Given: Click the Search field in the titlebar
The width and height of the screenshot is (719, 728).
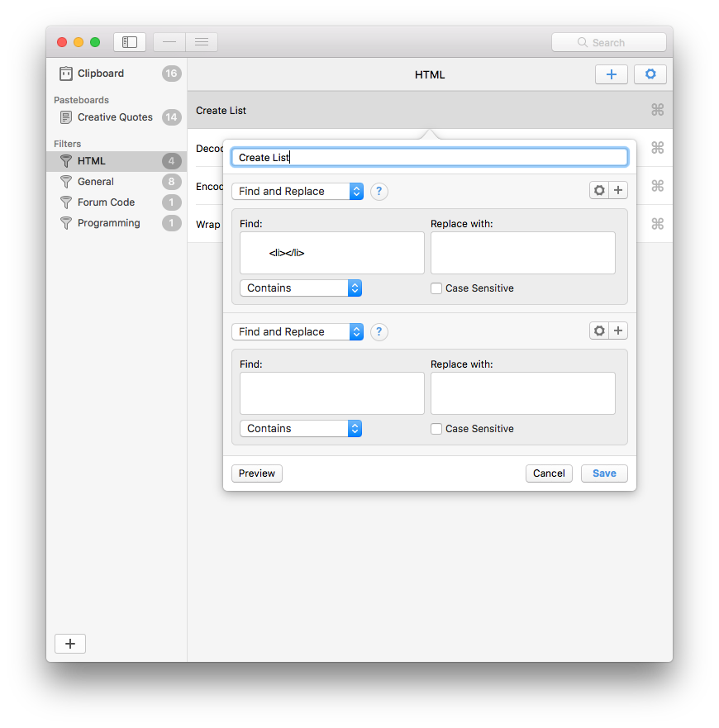Looking at the screenshot, I should tap(609, 41).
